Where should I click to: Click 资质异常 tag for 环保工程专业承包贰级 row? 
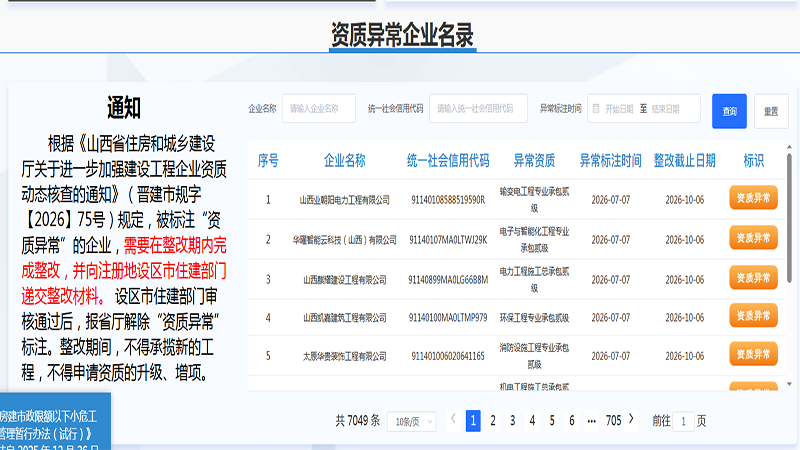tap(754, 316)
